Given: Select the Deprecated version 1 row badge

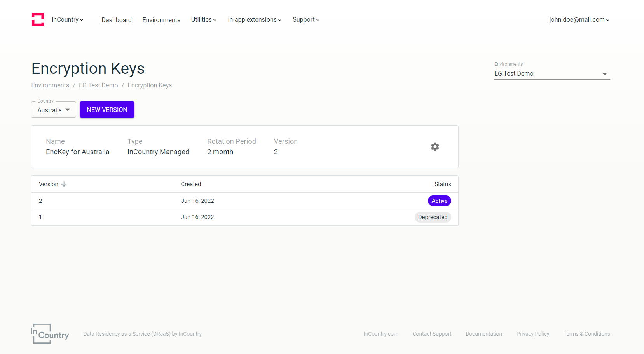Looking at the screenshot, I should click(x=433, y=217).
